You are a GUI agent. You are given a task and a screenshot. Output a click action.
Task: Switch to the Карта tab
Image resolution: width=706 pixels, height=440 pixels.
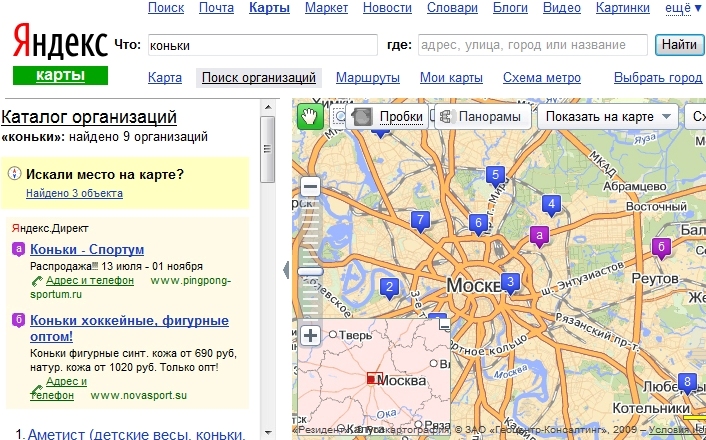tap(165, 78)
